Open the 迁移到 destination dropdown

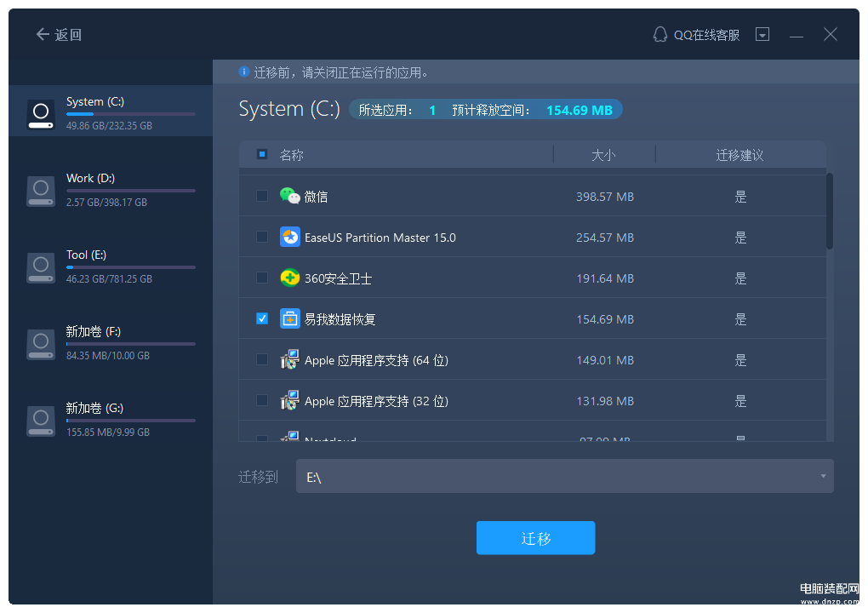point(565,476)
